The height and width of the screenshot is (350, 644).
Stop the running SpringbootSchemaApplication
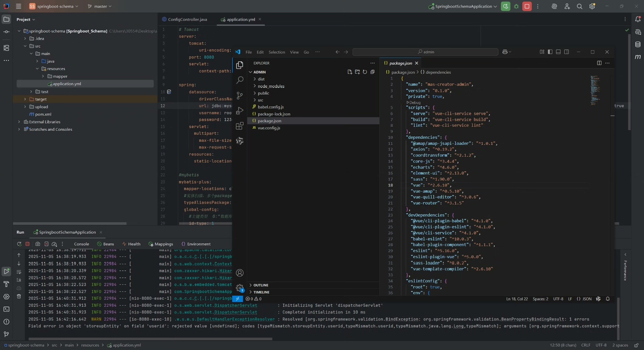pyautogui.click(x=527, y=6)
